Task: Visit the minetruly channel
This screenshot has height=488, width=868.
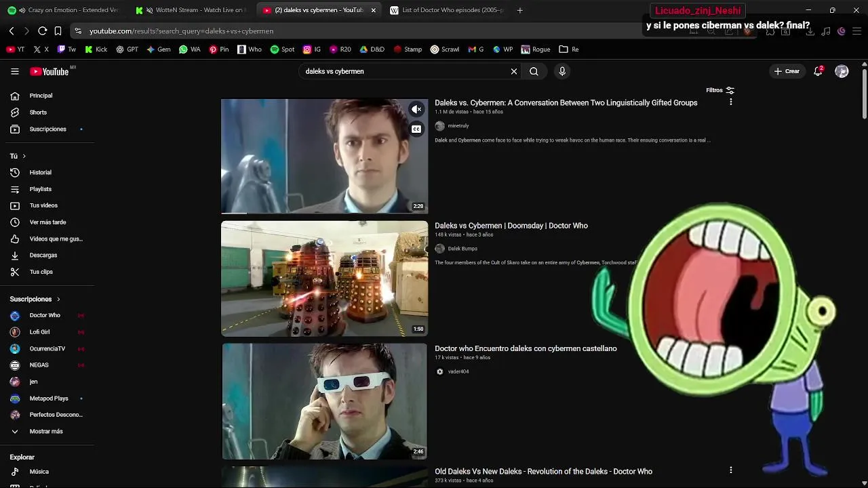Action: pos(458,126)
